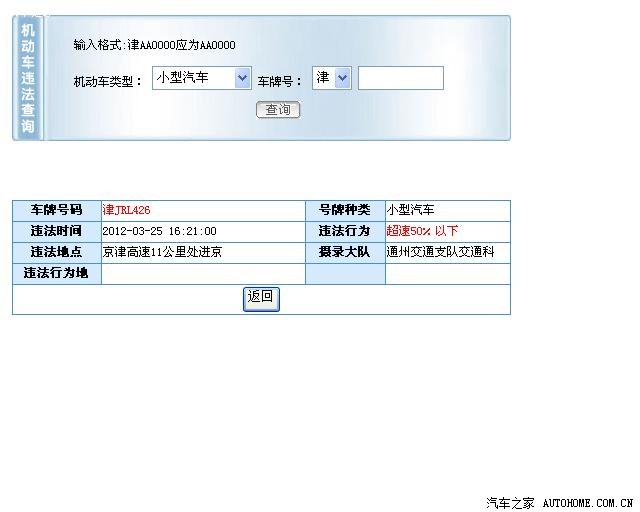640x512 pixels.
Task: Select location 京津高速11公里处进京
Action: [162, 252]
